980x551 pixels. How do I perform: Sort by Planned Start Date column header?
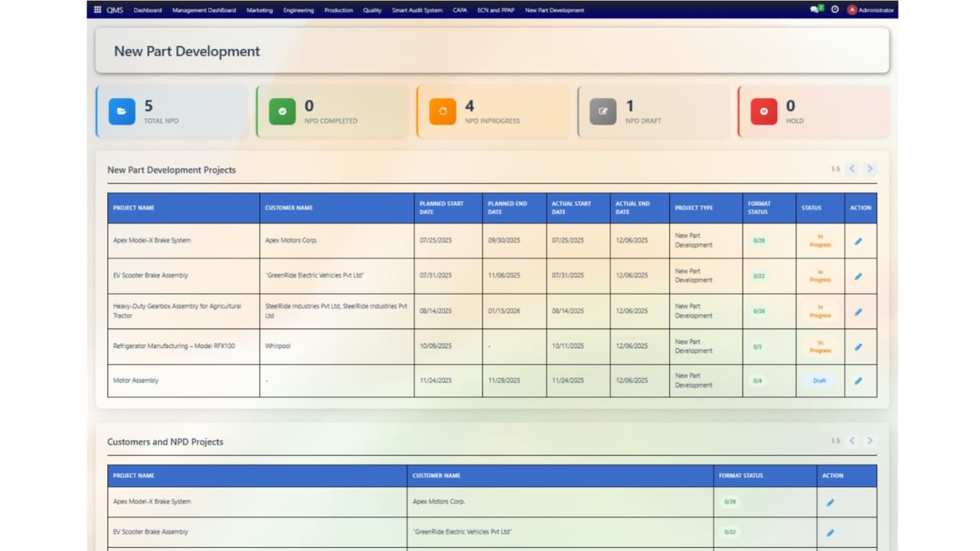point(442,207)
